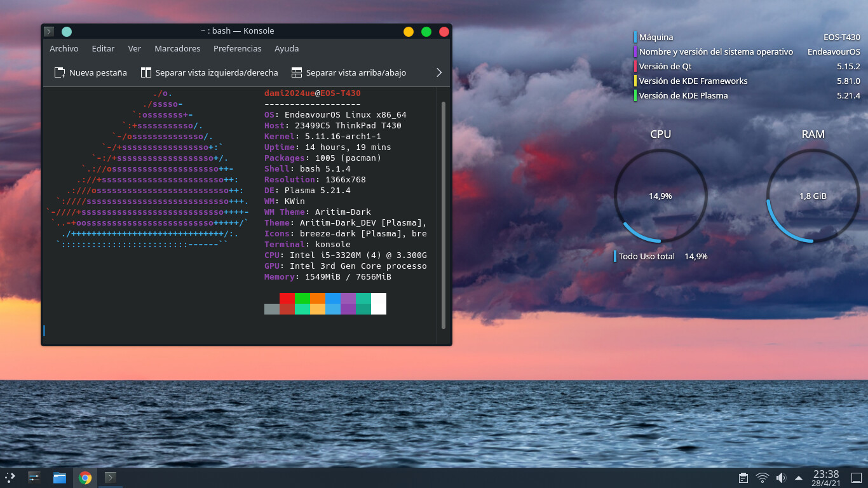Click the white color block in terminal
Screen dimensions: 868x488
(x=379, y=304)
